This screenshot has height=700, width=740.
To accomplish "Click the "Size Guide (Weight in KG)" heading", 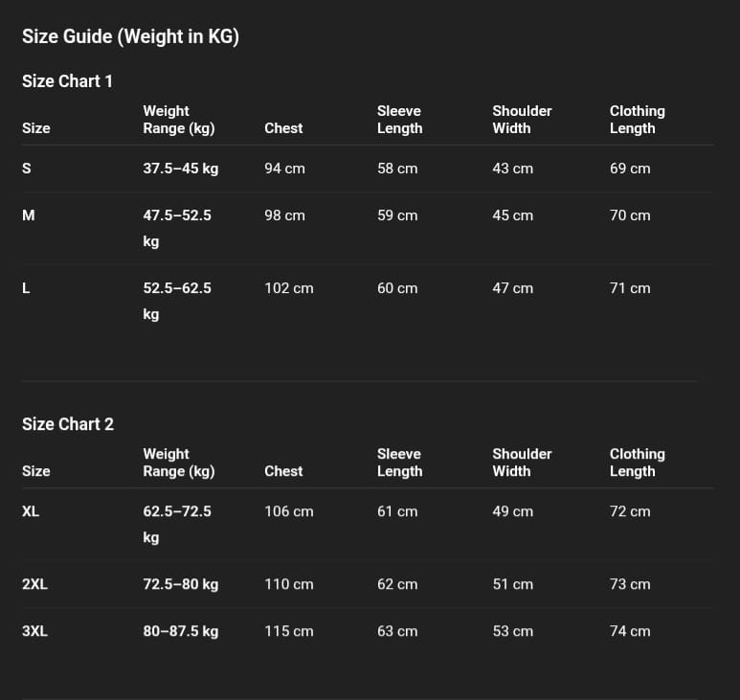I will tap(130, 37).
